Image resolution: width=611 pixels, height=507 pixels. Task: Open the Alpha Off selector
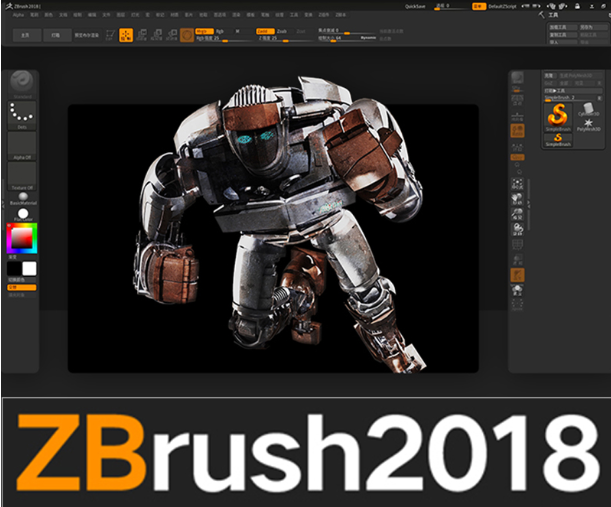point(22,146)
